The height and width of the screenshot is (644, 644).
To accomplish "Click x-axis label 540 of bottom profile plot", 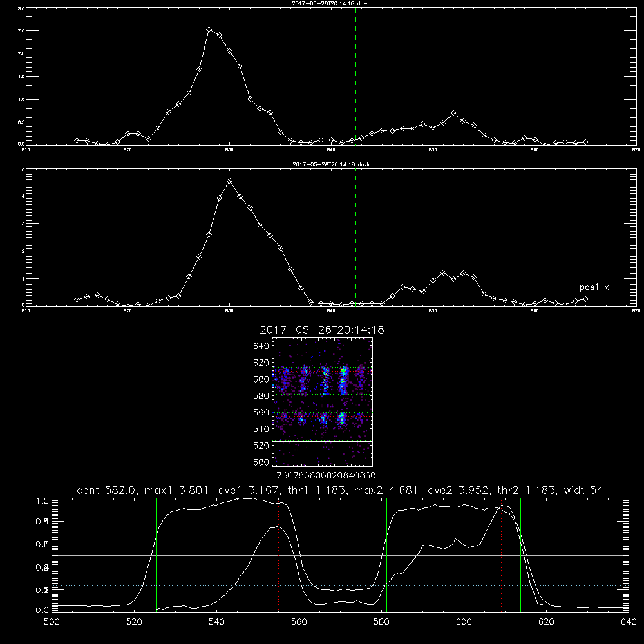I will point(216,622).
